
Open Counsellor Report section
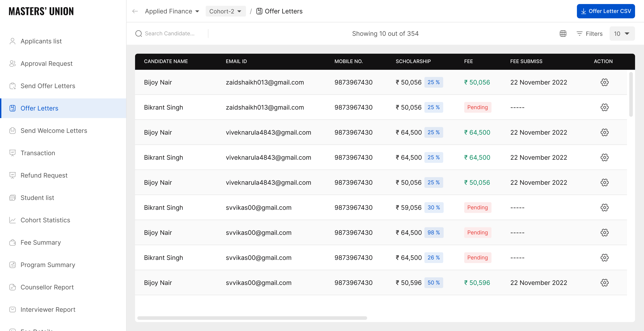point(47,287)
